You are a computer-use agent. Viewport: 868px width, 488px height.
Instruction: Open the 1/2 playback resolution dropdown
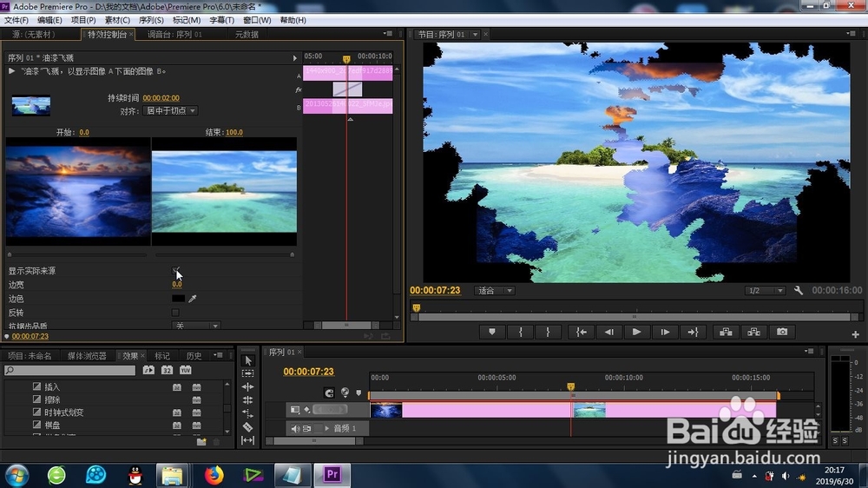tap(765, 290)
